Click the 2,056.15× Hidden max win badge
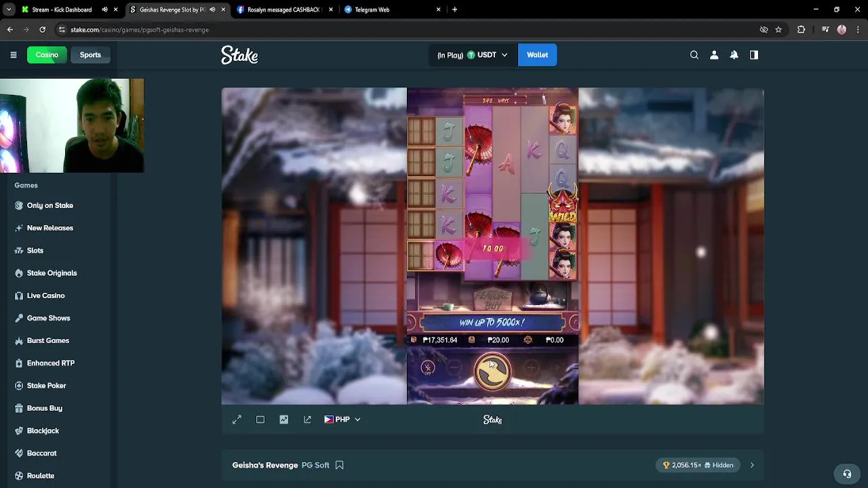Viewport: 868px width, 488px height. (698, 465)
